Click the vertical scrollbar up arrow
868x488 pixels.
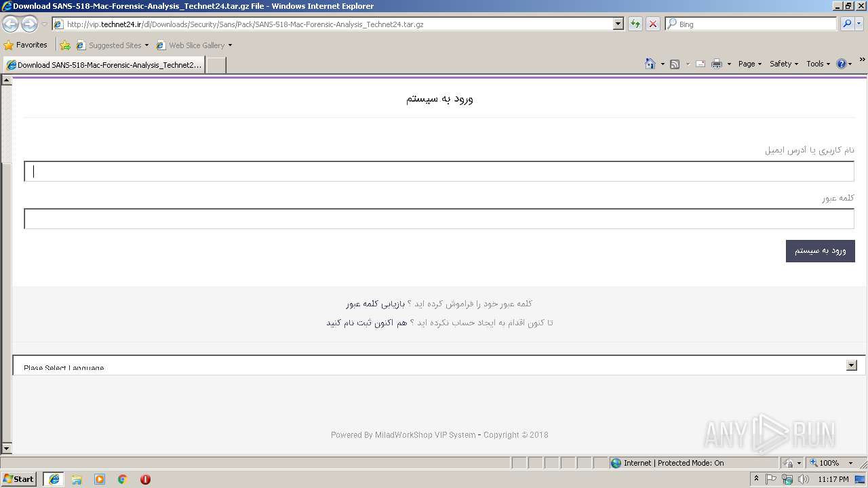[7, 80]
